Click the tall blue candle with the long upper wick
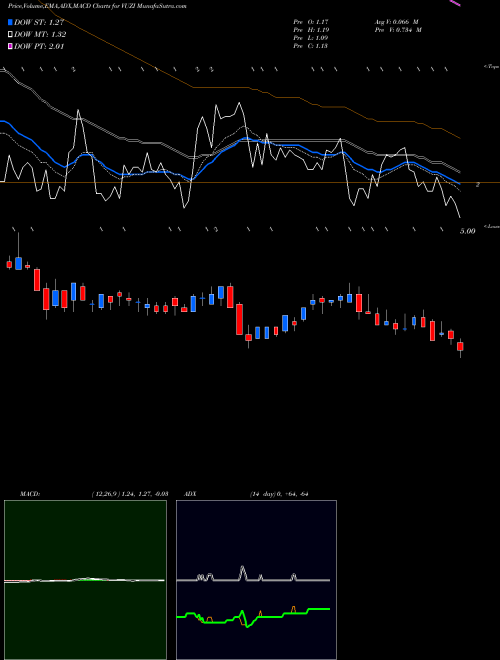 pos(18,263)
